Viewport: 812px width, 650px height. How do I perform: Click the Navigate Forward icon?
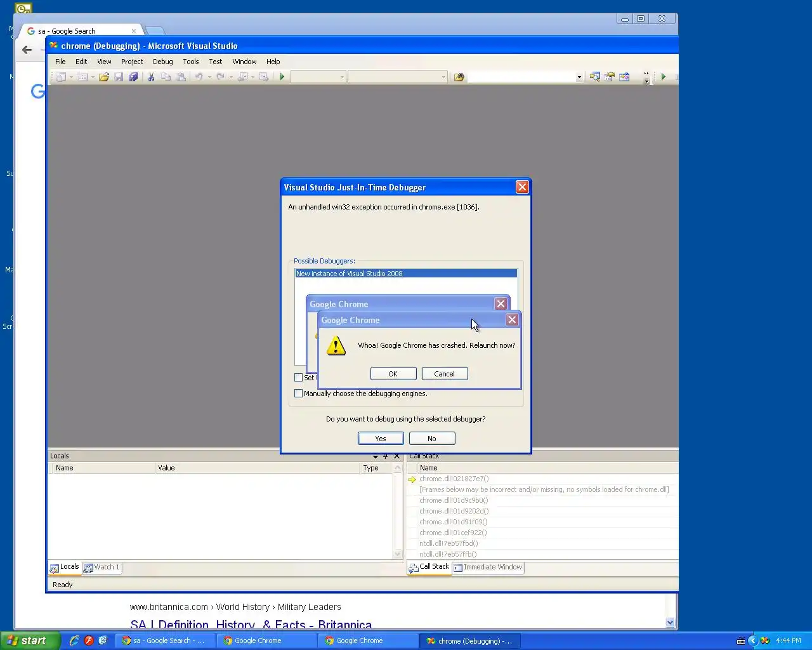(263, 77)
